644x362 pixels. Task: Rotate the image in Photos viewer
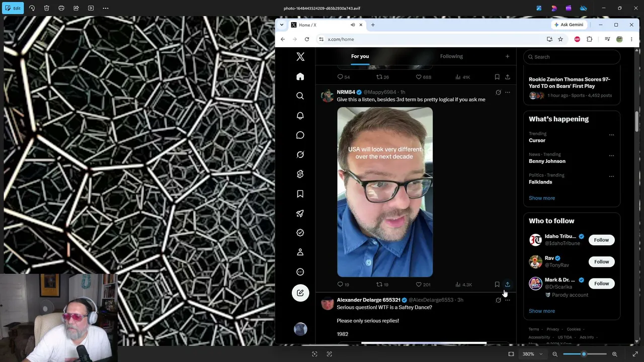click(x=32, y=8)
